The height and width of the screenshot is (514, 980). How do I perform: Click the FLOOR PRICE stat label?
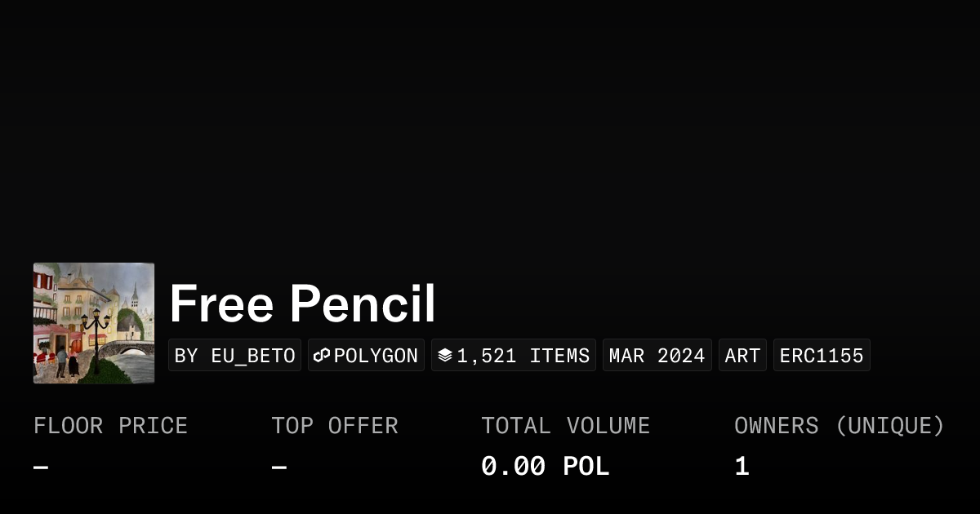110,425
